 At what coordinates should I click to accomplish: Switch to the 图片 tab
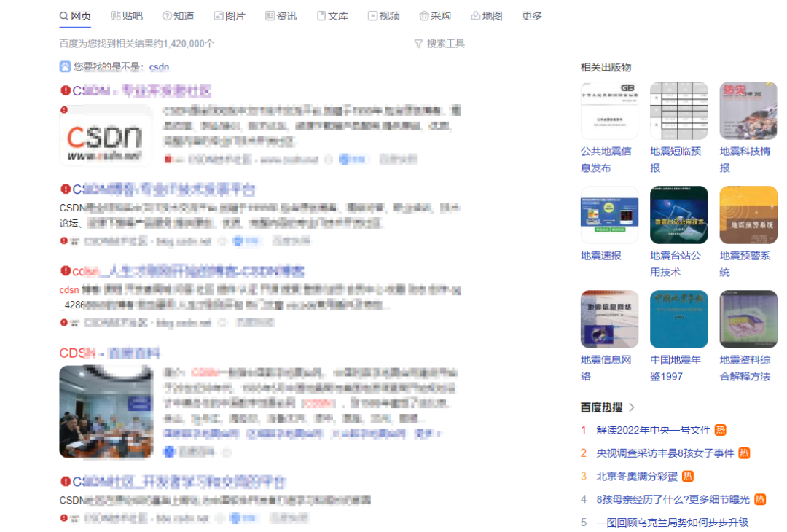pos(230,16)
